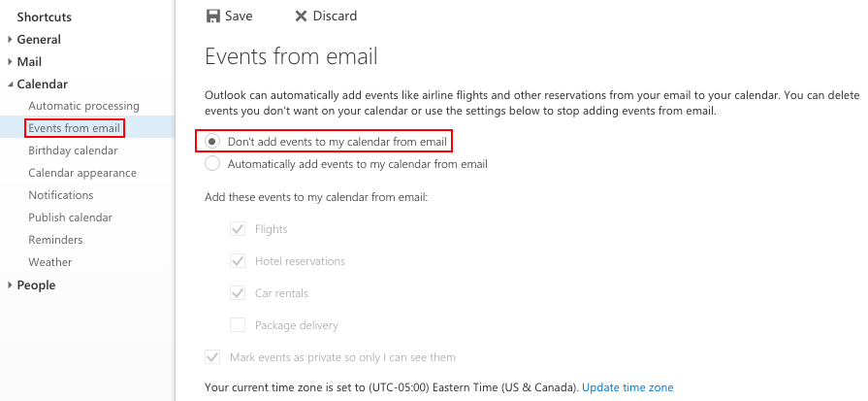Viewport: 868px width, 401px height.
Task: Go to Birthday calendar settings
Action: pyautogui.click(x=73, y=150)
